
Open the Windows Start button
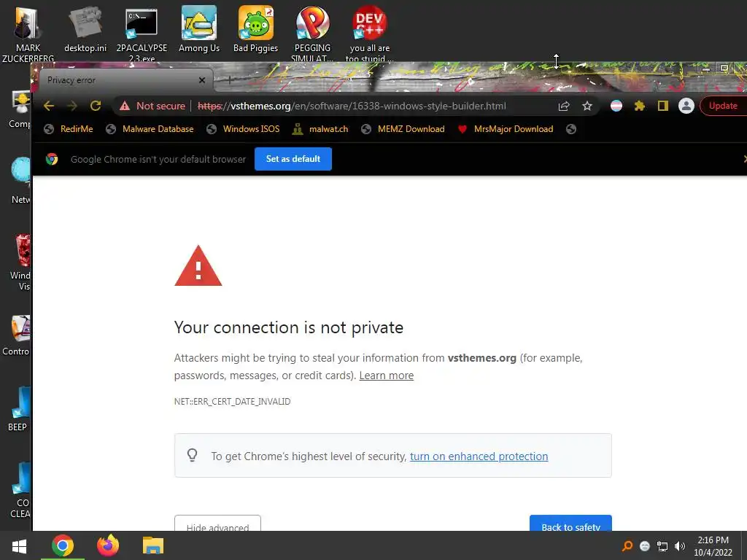tap(19, 545)
